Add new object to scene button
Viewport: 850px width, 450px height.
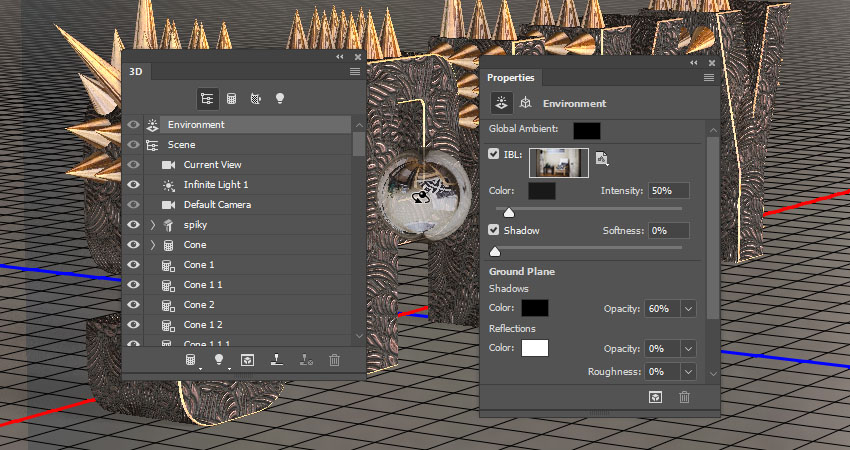pos(191,360)
